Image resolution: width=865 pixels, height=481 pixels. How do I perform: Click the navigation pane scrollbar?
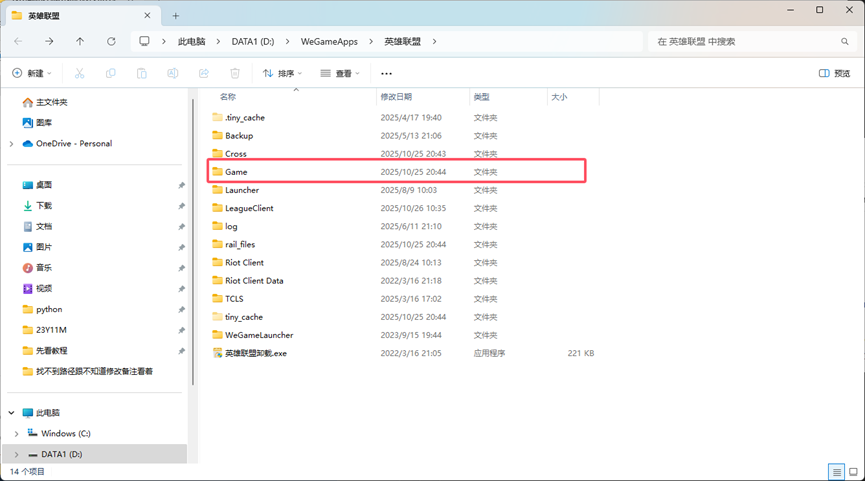pyautogui.click(x=193, y=243)
